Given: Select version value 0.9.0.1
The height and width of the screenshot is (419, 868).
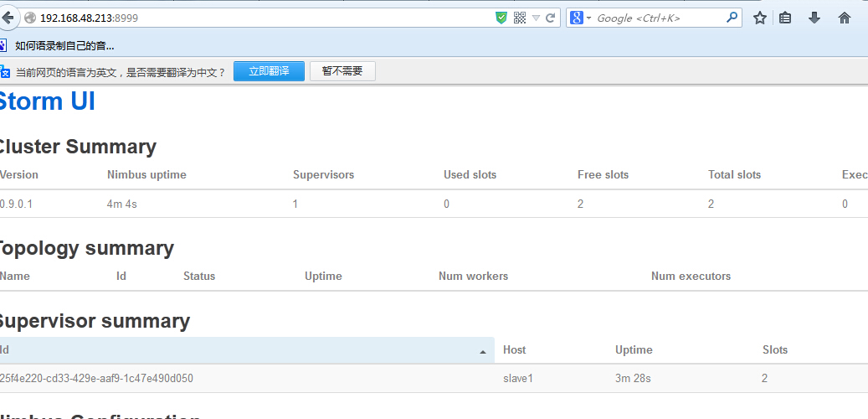Looking at the screenshot, I should click(16, 204).
